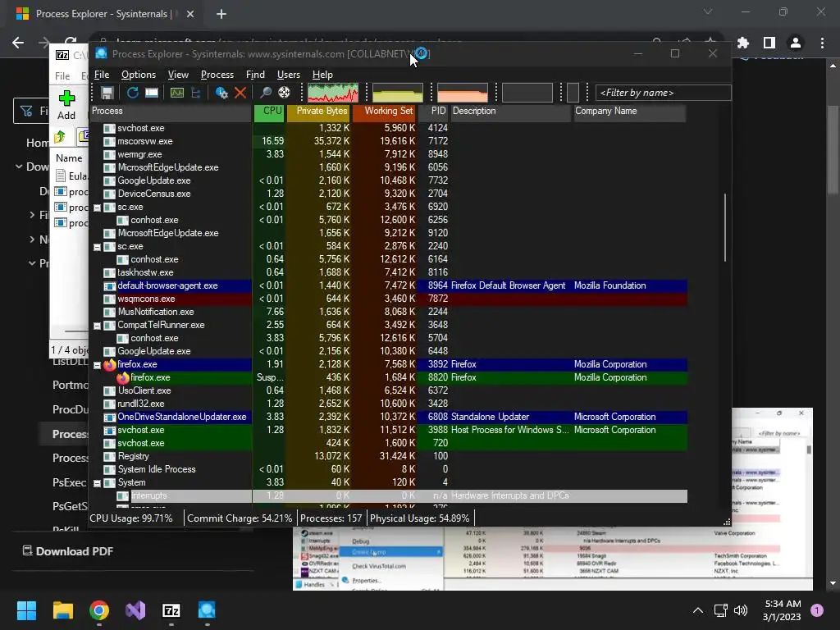840x630 pixels.
Task: Select the taskhostw.exe process row
Action: (x=388, y=272)
